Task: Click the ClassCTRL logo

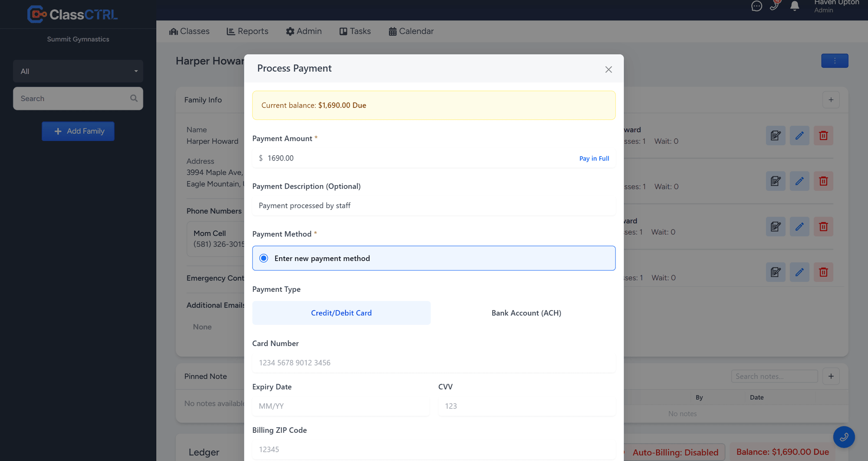Action: [72, 14]
